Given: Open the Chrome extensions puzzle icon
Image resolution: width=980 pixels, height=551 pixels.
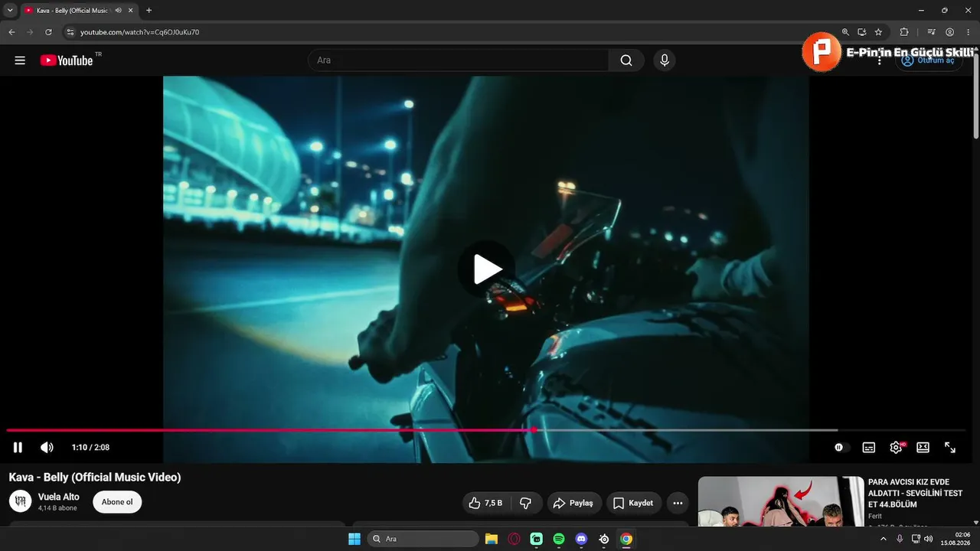Looking at the screenshot, I should point(904,32).
